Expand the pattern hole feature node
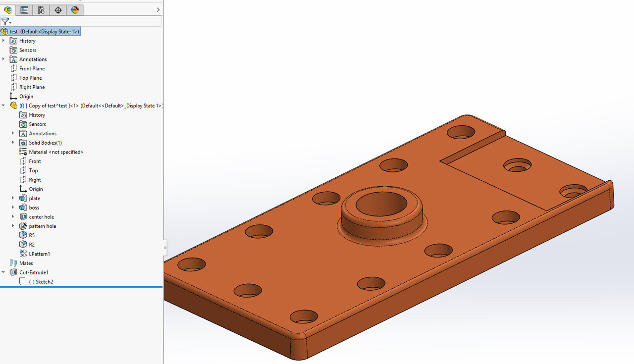This screenshot has height=364, width=634. (12, 226)
